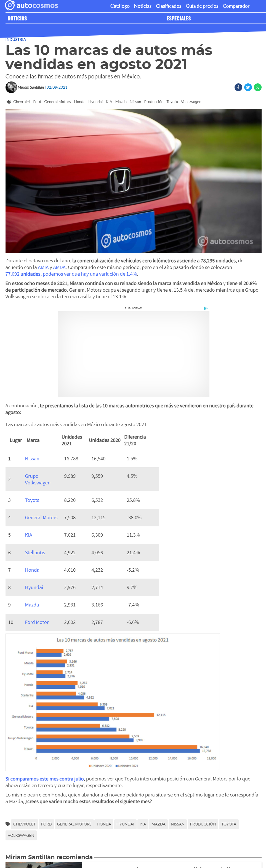
Task: Click author Miriam Santillán's avatar photo
Action: [x=11, y=87]
